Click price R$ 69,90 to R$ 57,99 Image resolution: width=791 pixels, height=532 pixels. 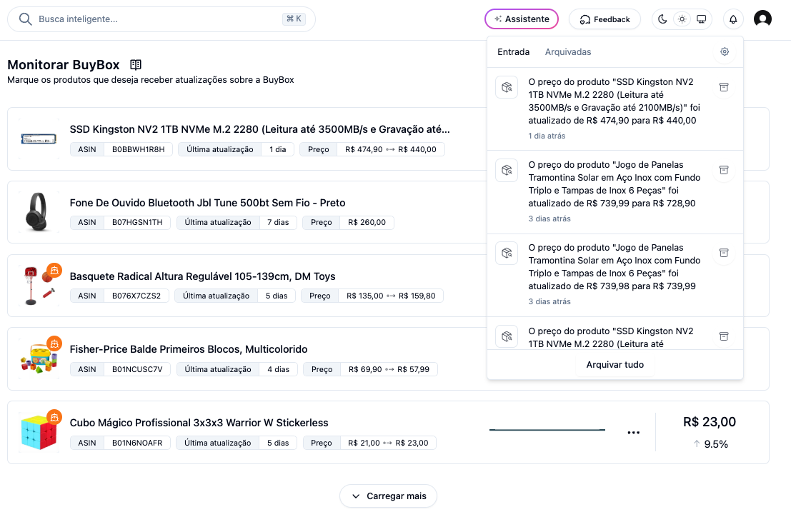click(x=389, y=369)
